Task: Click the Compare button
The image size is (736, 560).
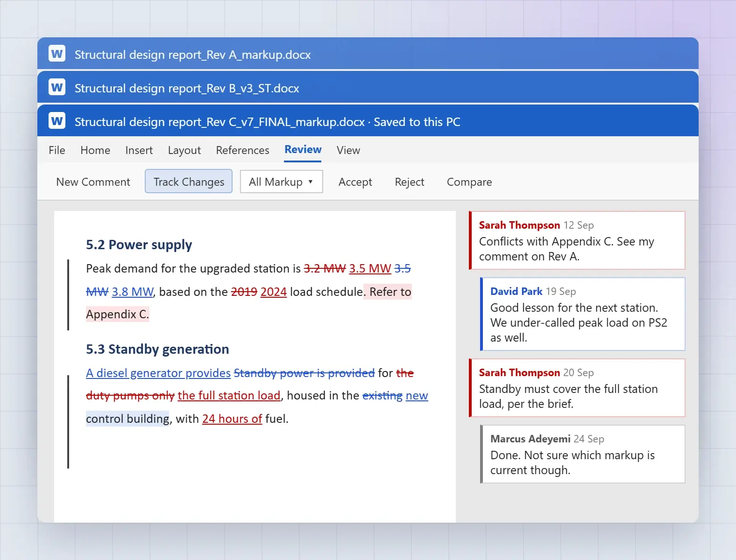Action: coord(469,182)
